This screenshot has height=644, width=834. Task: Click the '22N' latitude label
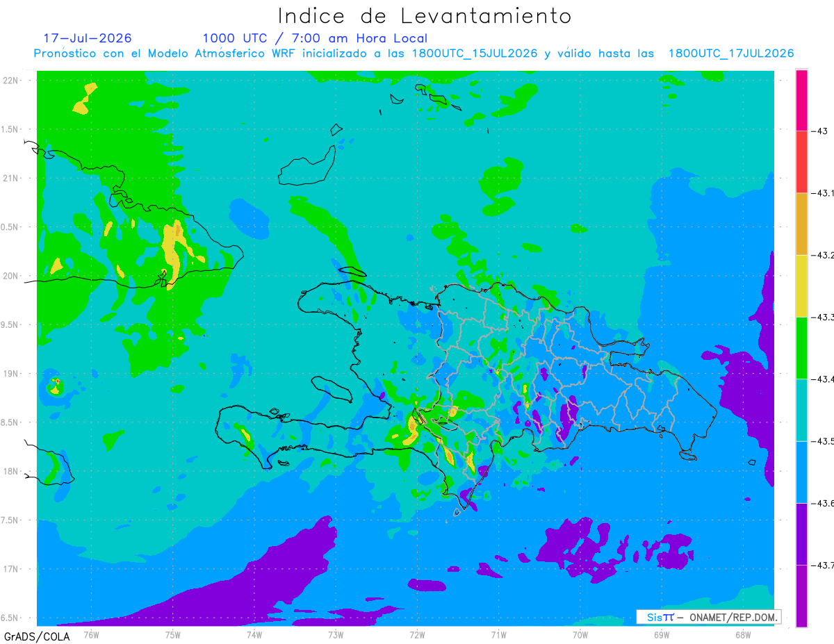click(x=12, y=81)
